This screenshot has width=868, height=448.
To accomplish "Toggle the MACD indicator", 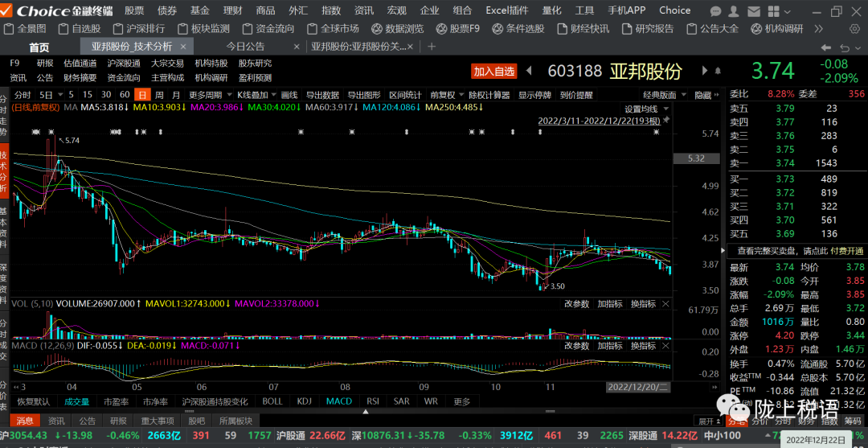I will click(x=338, y=401).
